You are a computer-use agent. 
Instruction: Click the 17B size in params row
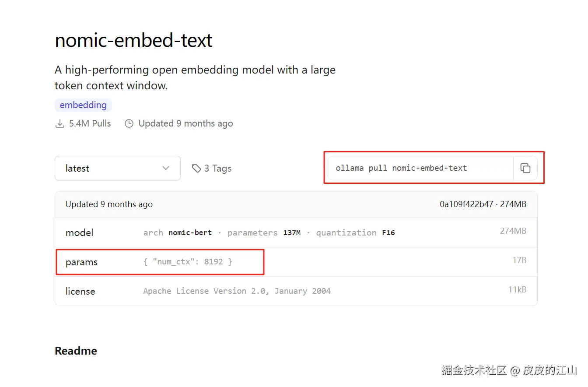coord(519,260)
